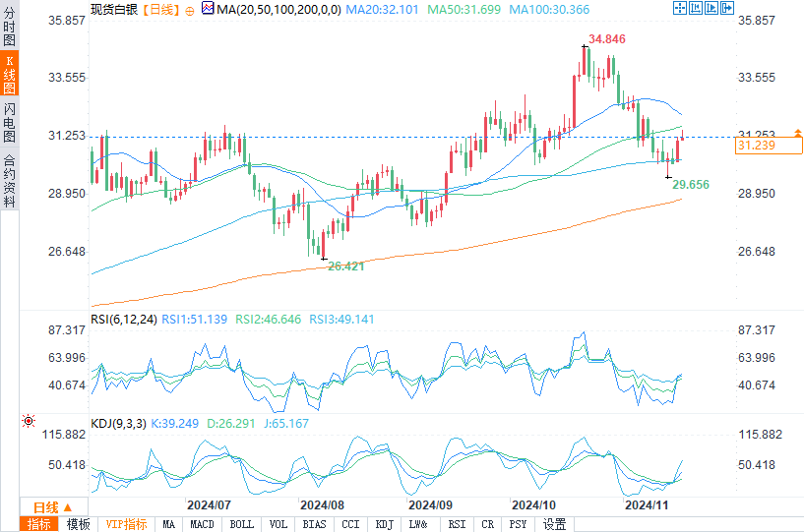
Task: Click the 2024/10 date label
Action: 533,505
